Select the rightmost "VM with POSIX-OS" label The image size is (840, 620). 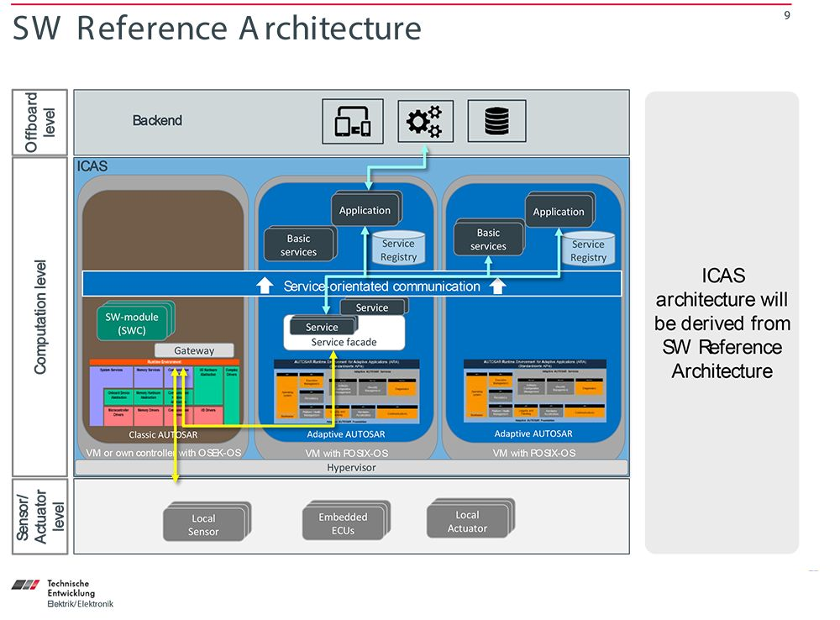click(x=534, y=453)
